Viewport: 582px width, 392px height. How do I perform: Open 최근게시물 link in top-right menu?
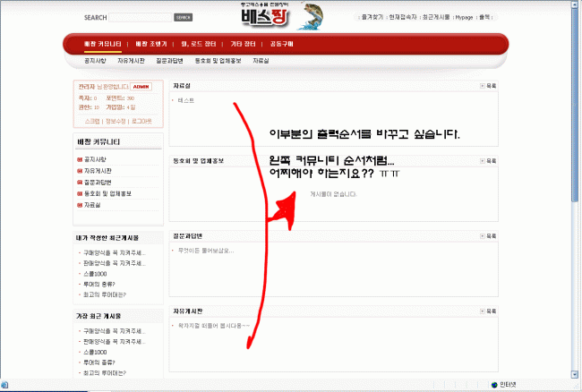tap(436, 17)
